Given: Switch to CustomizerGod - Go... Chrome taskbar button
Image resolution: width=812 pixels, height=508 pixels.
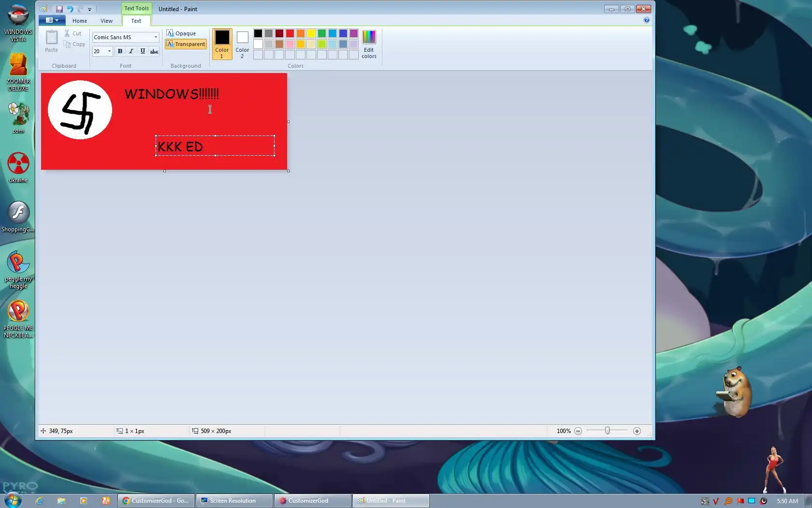Looking at the screenshot, I should (x=156, y=501).
